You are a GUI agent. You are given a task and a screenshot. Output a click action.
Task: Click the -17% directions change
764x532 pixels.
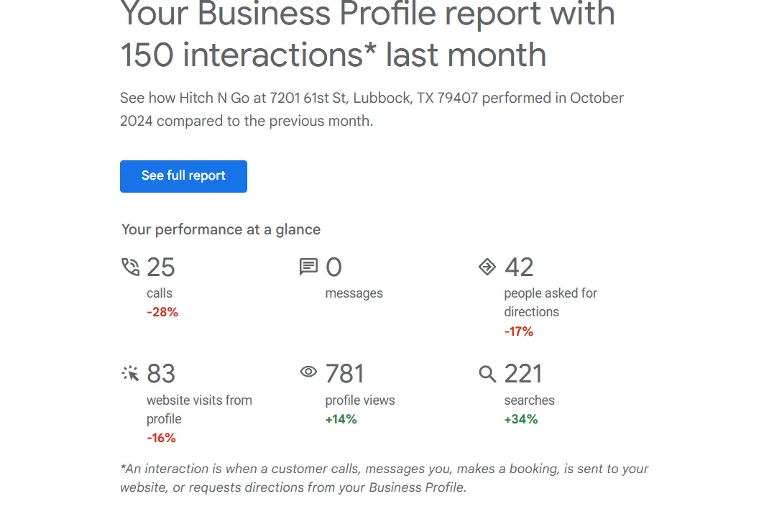(518, 331)
